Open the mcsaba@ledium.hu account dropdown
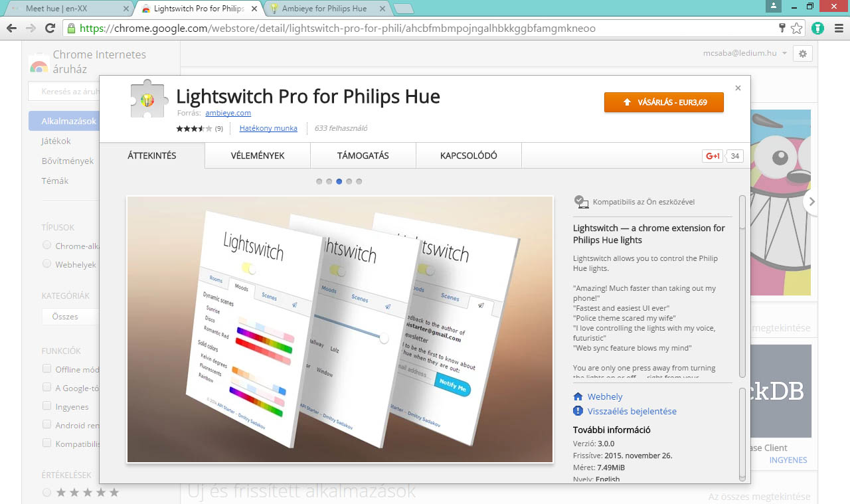Image resolution: width=850 pixels, height=504 pixels. point(745,54)
